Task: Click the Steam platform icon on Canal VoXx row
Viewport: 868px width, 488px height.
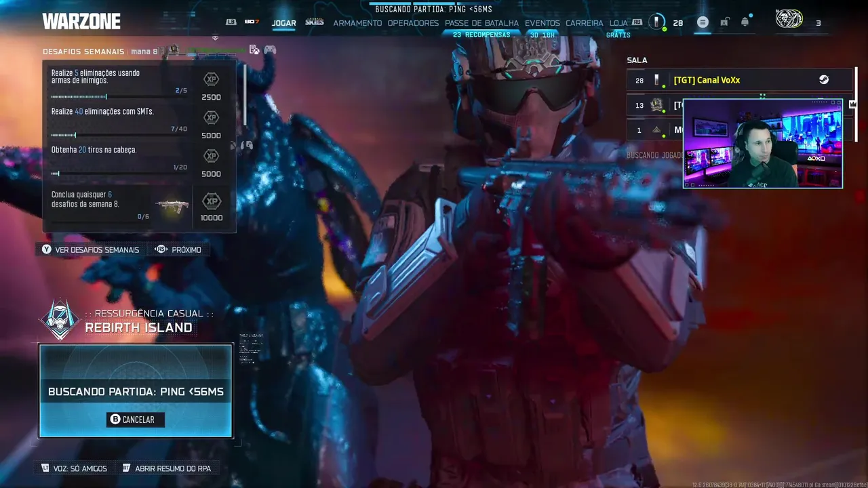Action: 823,80
